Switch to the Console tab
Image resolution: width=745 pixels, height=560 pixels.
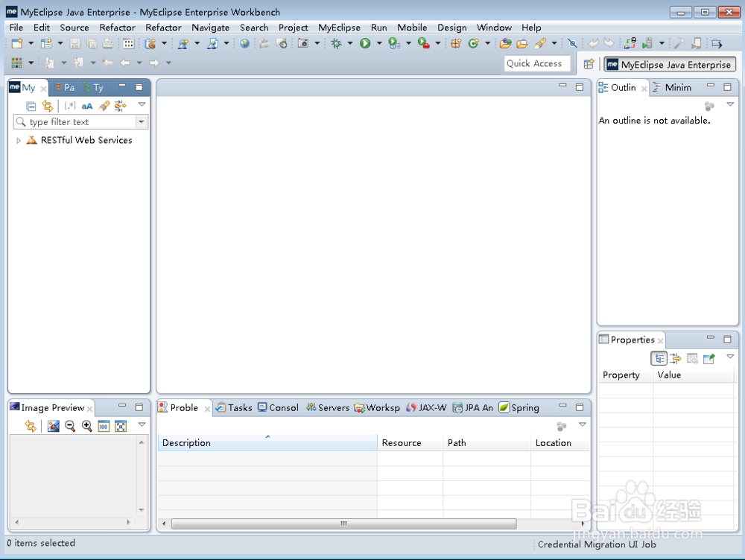(x=278, y=407)
